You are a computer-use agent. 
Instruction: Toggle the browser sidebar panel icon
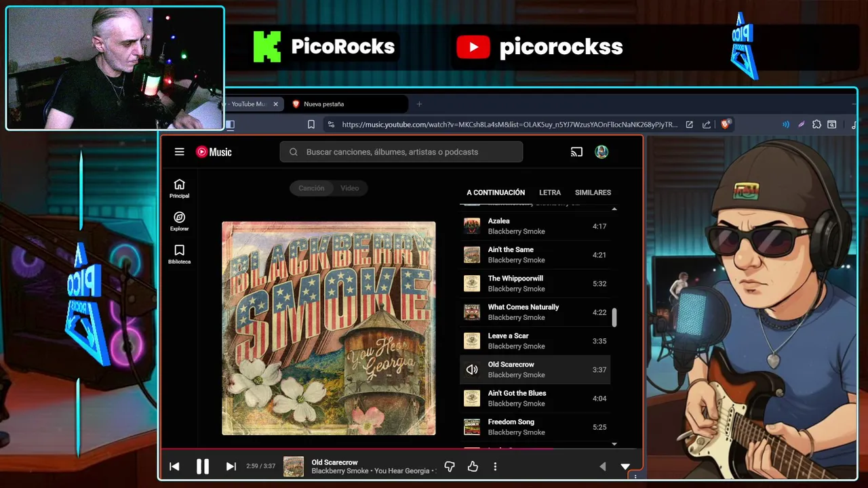coord(230,125)
